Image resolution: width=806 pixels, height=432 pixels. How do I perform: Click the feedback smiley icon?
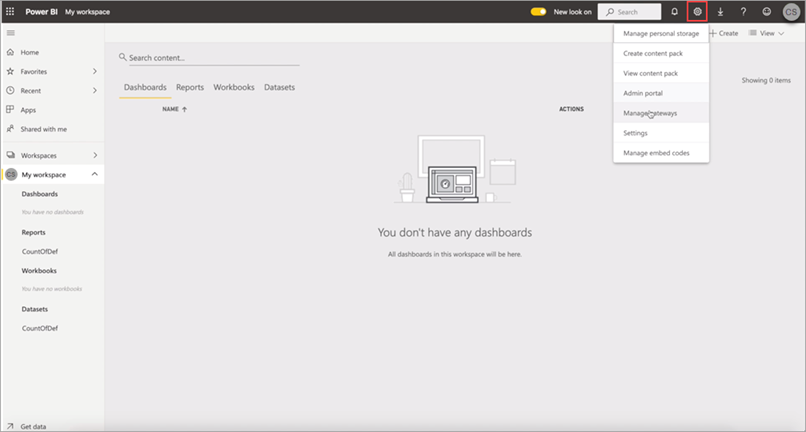767,12
